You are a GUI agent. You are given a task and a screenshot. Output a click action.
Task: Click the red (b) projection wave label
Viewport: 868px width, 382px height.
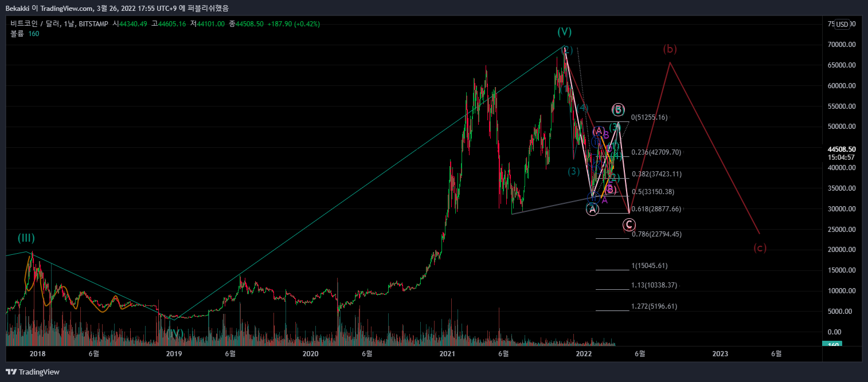click(670, 49)
